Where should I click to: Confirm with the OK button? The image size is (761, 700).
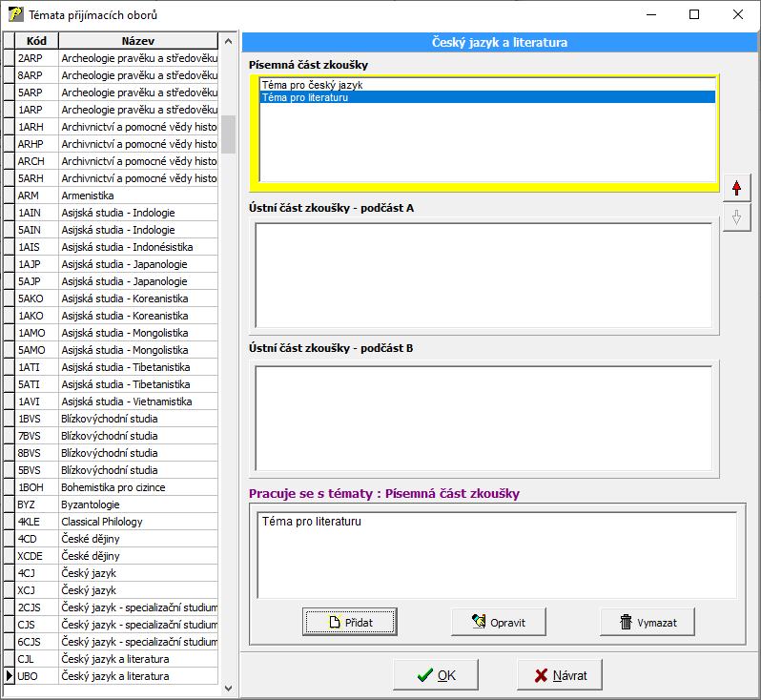(x=436, y=675)
